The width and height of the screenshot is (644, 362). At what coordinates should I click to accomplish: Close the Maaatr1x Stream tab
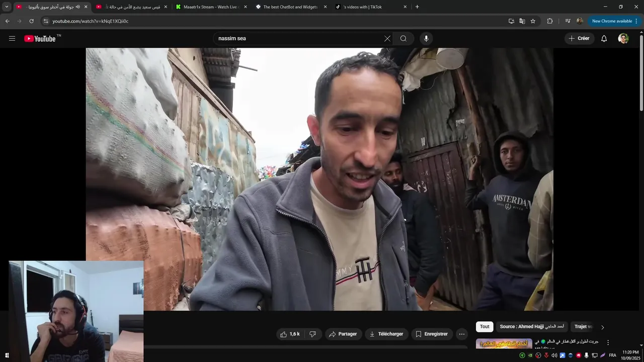[245, 7]
